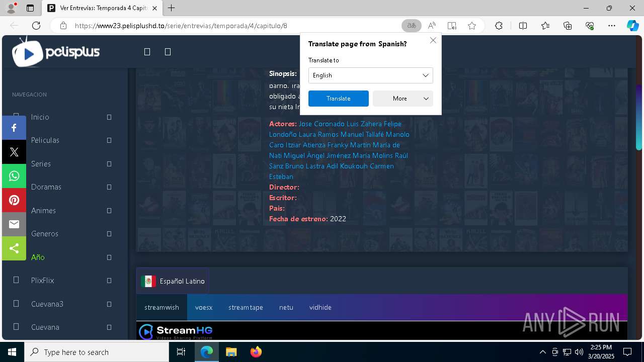Expand the Peliculas submenu arrow
This screenshot has height=362, width=644.
[x=109, y=140]
